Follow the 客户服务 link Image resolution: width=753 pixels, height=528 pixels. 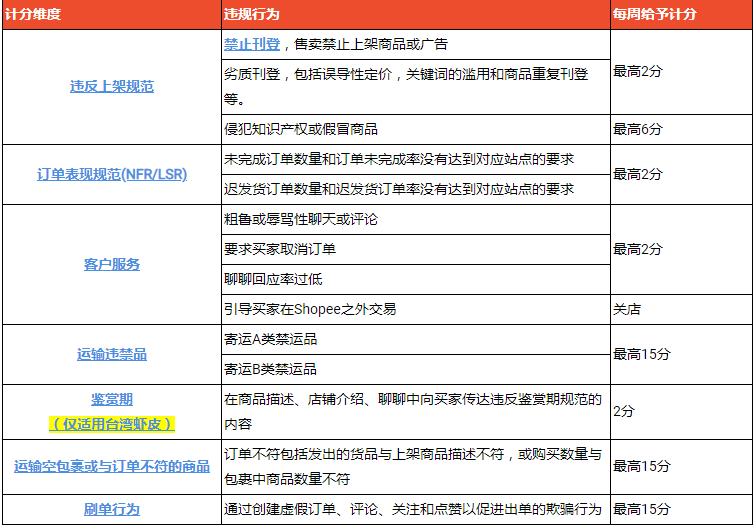[x=111, y=264]
